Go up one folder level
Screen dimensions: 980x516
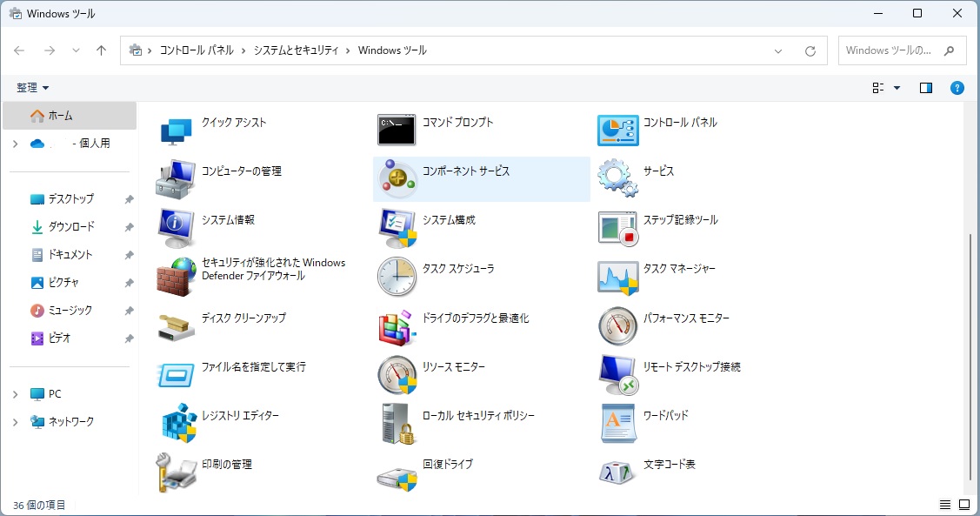101,50
